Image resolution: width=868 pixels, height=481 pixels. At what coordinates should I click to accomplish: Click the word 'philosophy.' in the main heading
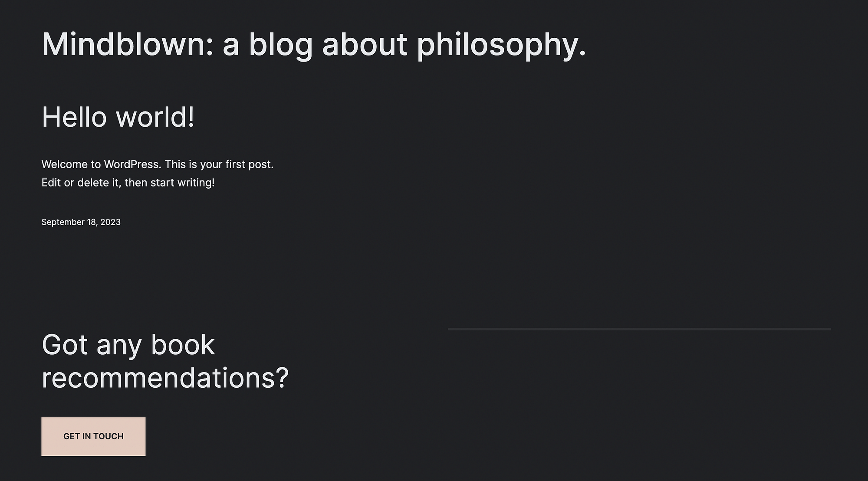coord(501,44)
